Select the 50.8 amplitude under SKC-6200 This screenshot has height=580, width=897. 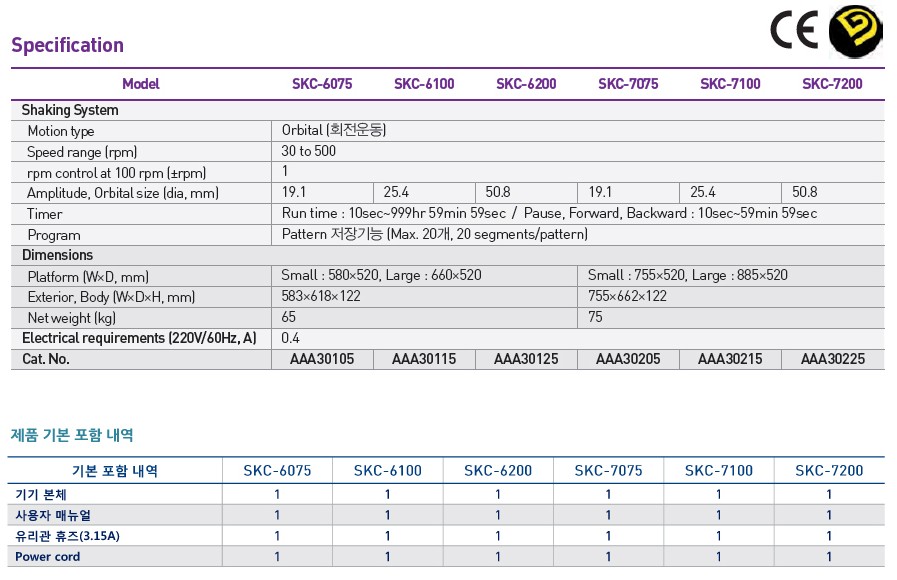(x=498, y=192)
